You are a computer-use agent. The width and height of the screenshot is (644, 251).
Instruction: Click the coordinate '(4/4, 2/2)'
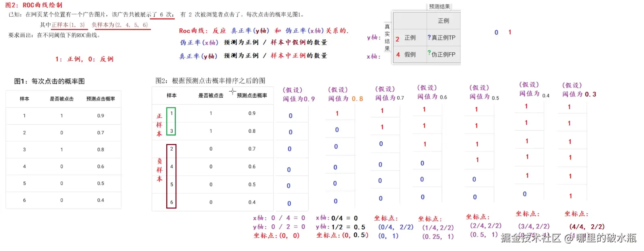(587, 227)
